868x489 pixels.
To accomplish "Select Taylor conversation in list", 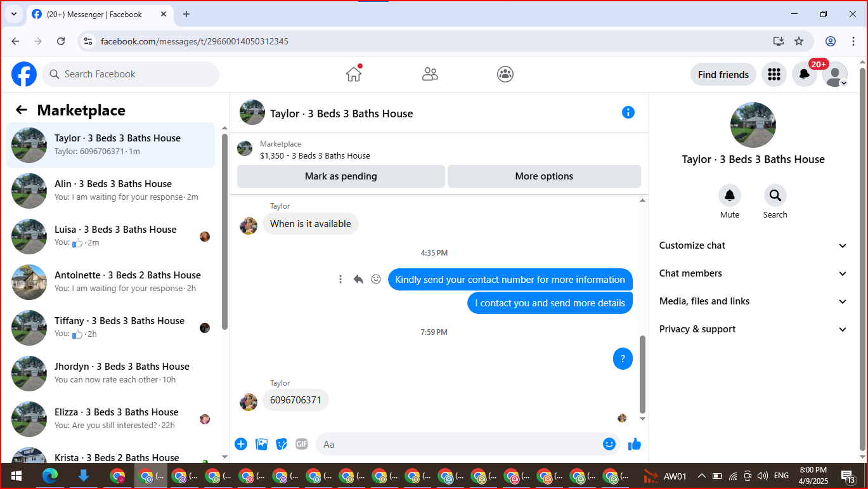I will pos(111,145).
